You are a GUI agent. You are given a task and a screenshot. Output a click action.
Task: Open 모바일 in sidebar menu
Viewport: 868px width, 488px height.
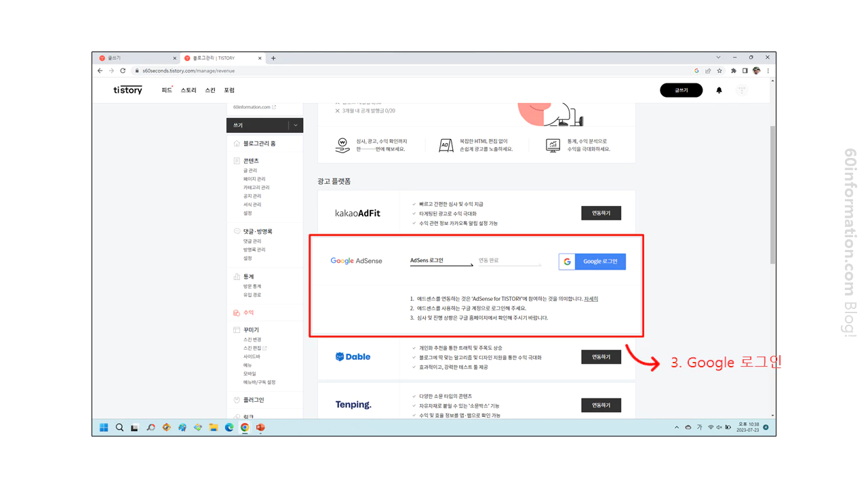[x=250, y=373]
